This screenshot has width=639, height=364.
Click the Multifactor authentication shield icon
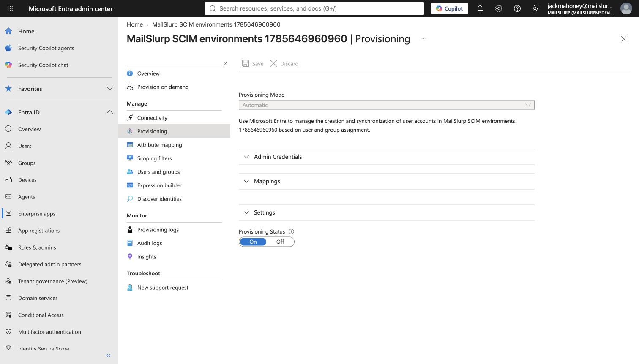[x=8, y=332]
